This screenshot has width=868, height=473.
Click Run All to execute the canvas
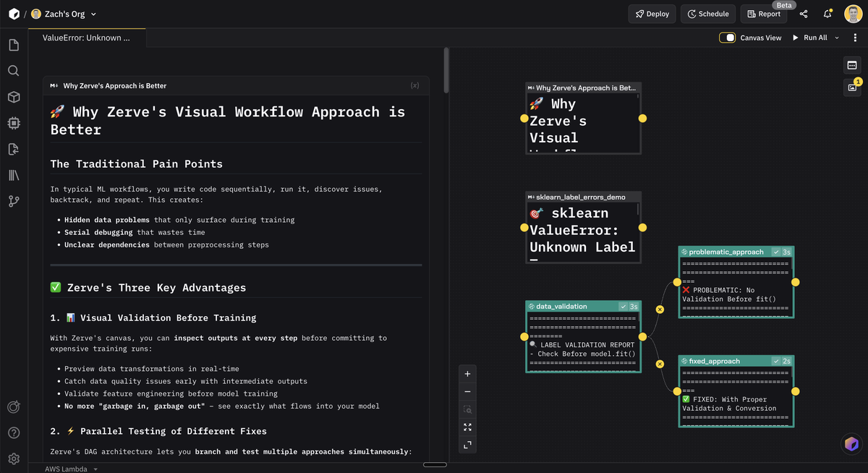click(x=810, y=38)
